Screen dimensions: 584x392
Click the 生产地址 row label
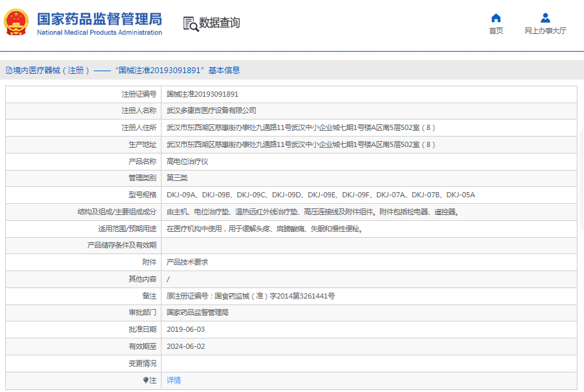tap(143, 144)
